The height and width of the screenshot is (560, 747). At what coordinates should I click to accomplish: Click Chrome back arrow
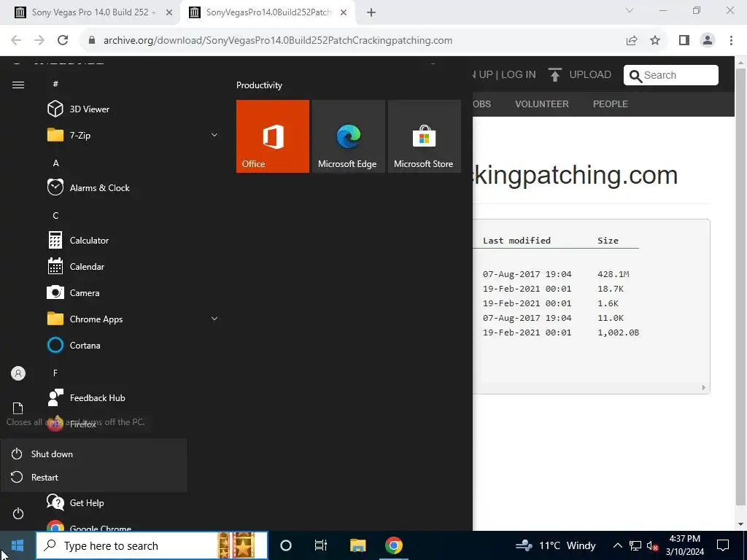point(16,41)
